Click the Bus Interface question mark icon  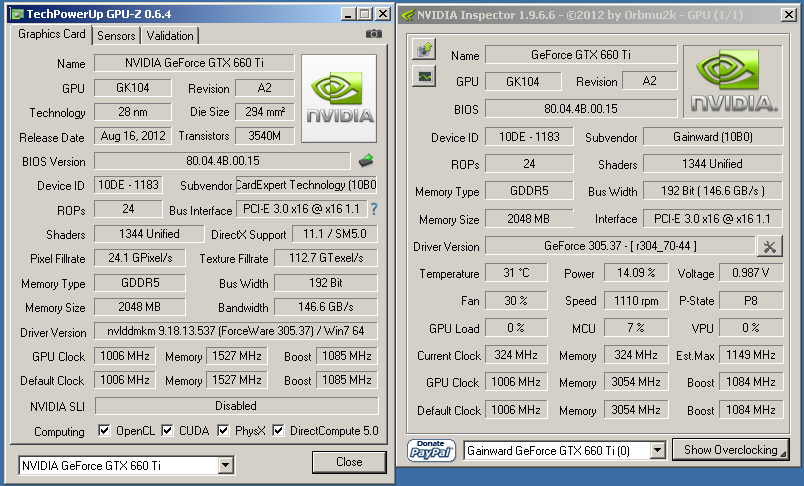point(374,209)
